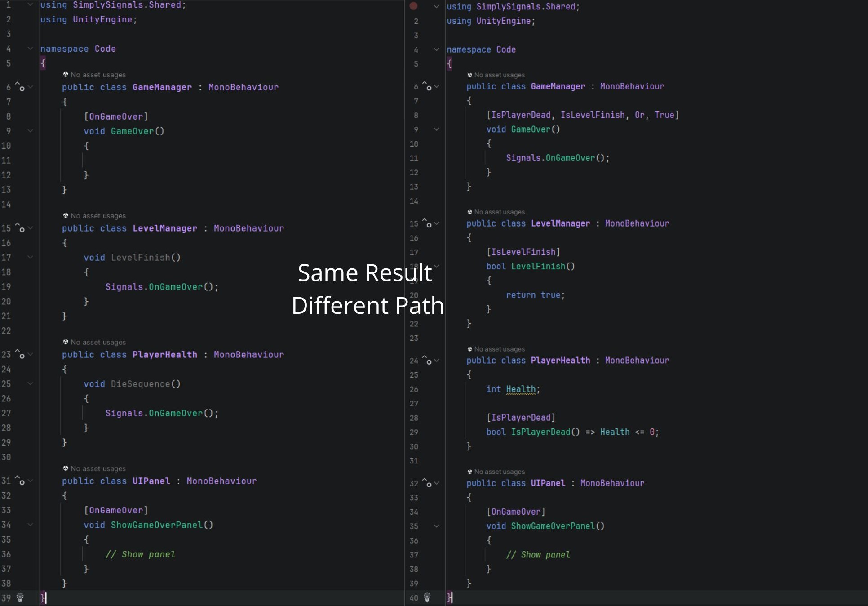Click the underlined Health field in right pane
Image resolution: width=868 pixels, height=606 pixels.
tap(521, 389)
